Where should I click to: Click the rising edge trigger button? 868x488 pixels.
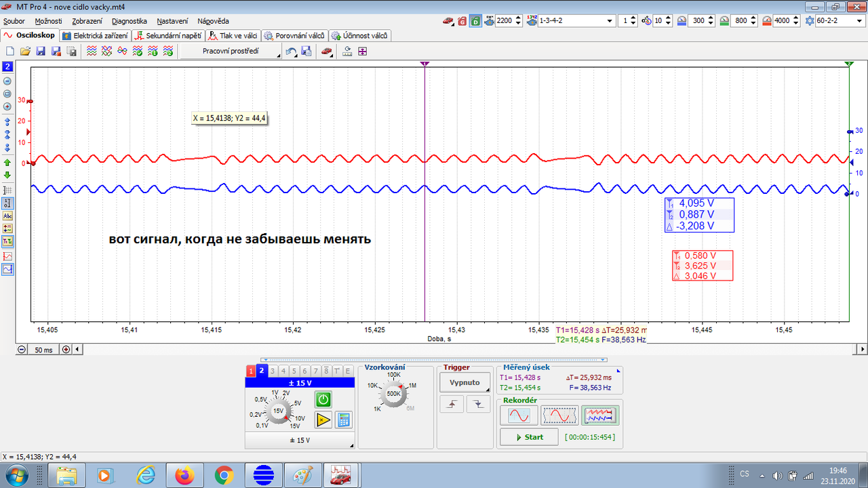click(452, 404)
